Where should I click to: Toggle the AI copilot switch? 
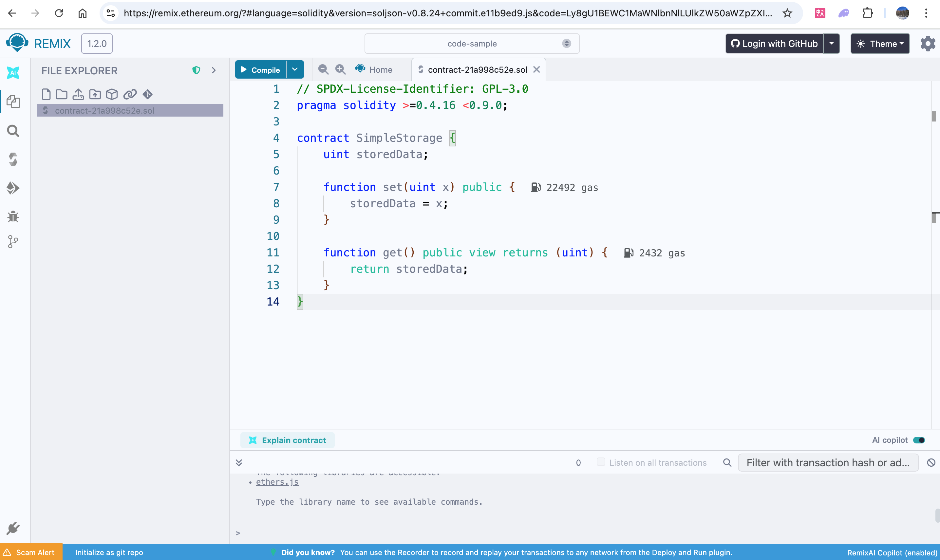coord(918,440)
